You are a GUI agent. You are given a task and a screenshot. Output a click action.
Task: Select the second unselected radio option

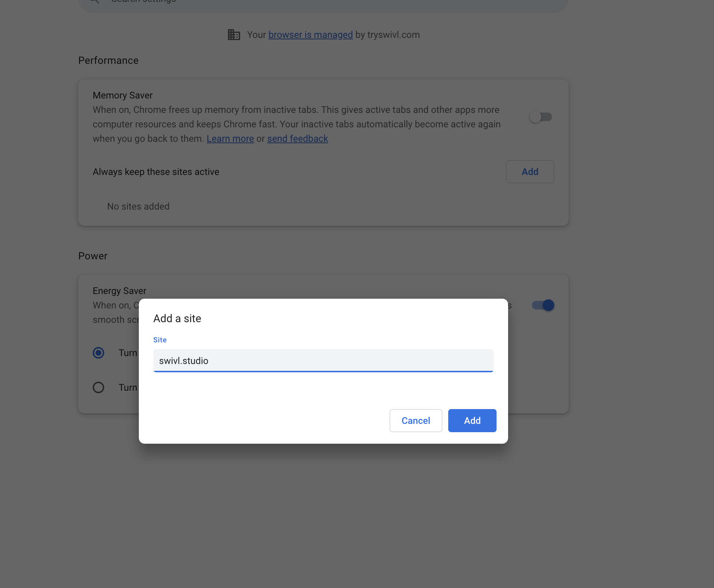(98, 387)
